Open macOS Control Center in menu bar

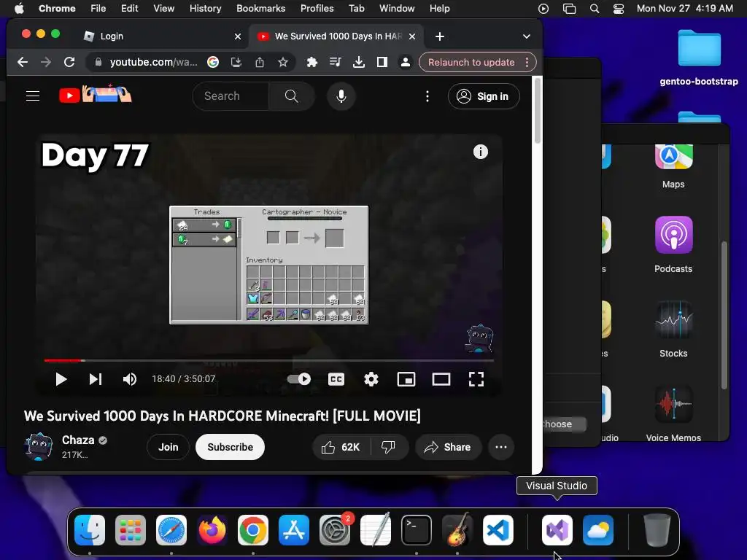click(x=619, y=8)
